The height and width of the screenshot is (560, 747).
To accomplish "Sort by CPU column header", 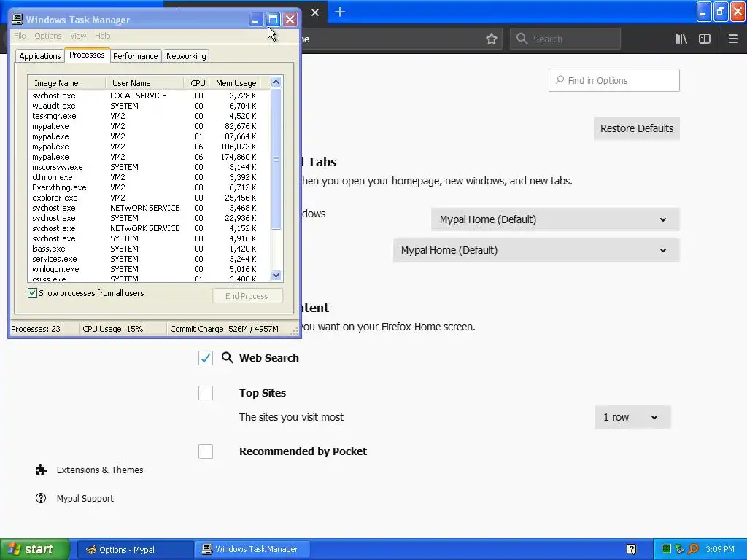I will [197, 83].
